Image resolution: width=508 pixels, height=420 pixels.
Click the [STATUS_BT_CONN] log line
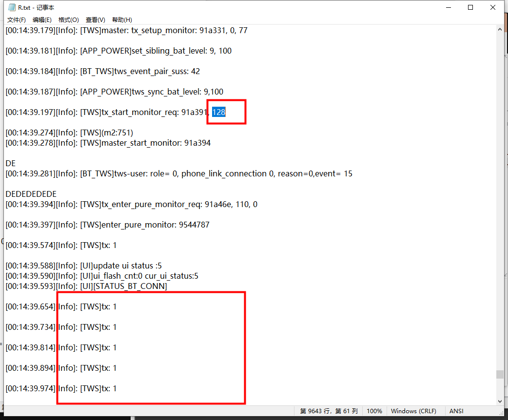click(x=86, y=286)
